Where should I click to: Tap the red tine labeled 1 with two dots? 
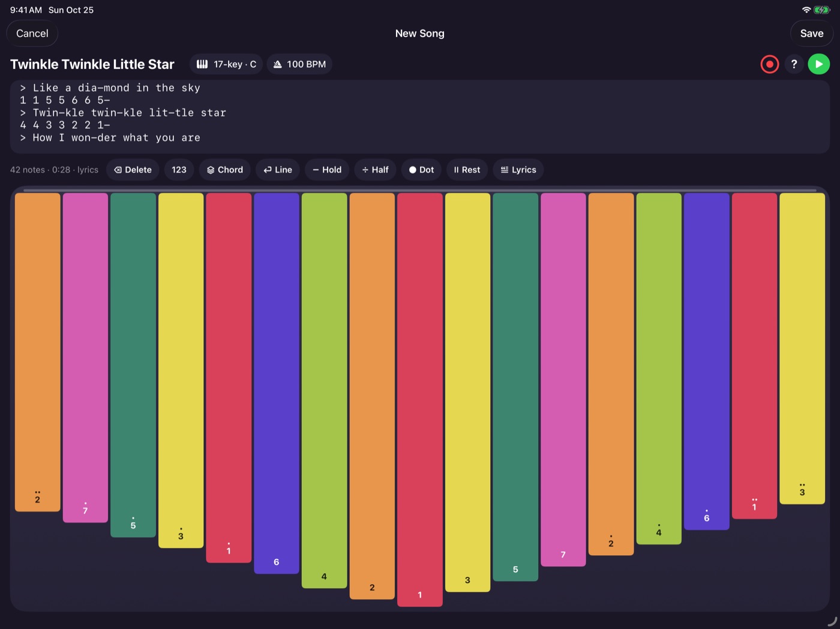(x=754, y=356)
